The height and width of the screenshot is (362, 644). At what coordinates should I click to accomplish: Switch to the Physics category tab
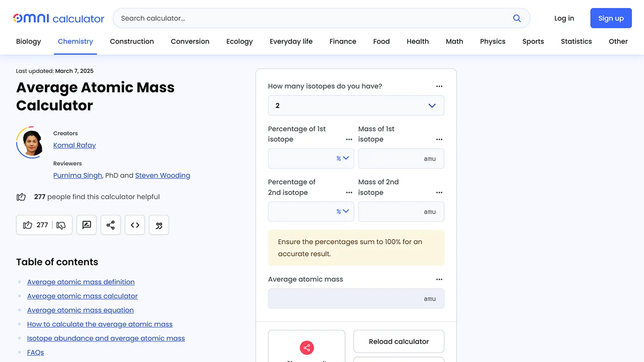[492, 41]
